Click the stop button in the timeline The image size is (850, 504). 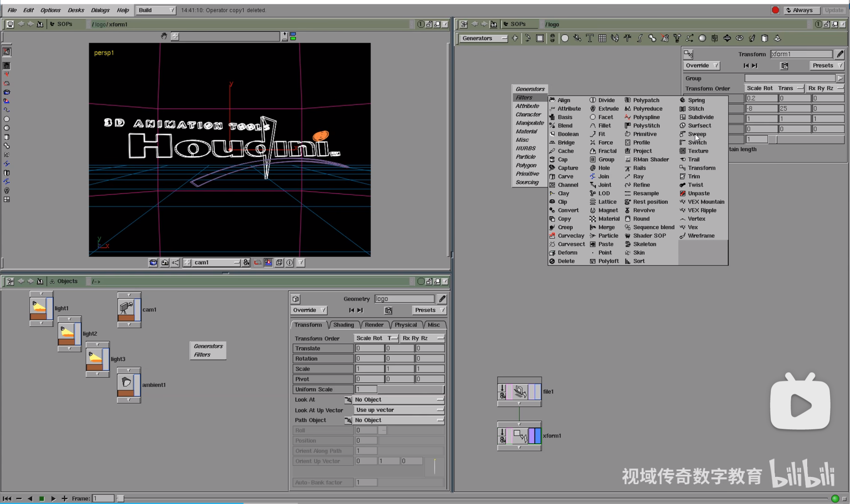click(41, 498)
